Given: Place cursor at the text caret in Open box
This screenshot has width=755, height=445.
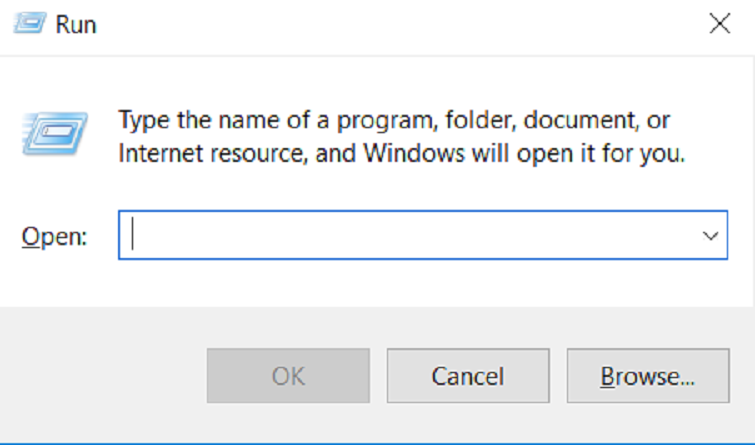Looking at the screenshot, I should 134,236.
